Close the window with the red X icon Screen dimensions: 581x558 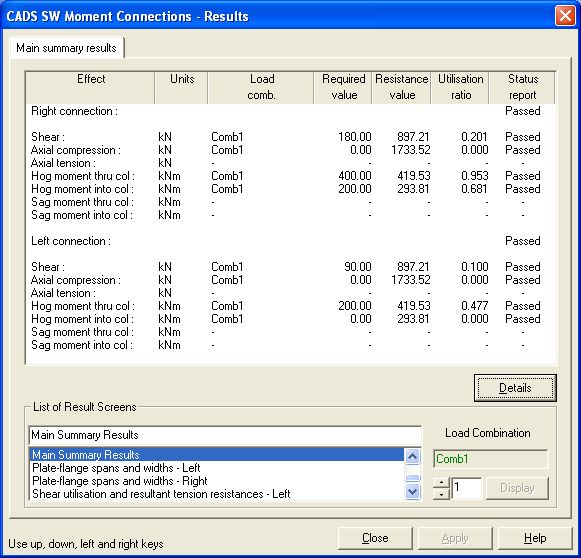click(x=565, y=16)
